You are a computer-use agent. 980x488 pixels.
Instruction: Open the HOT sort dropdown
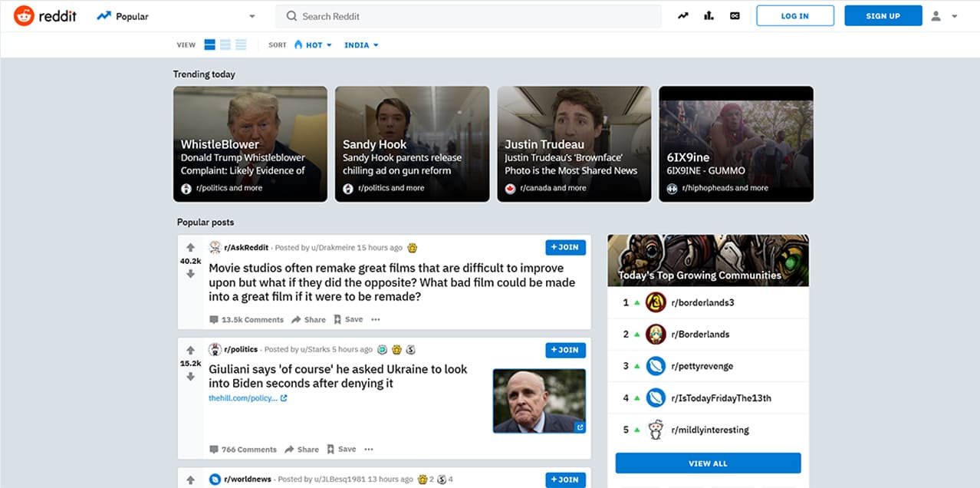(313, 45)
